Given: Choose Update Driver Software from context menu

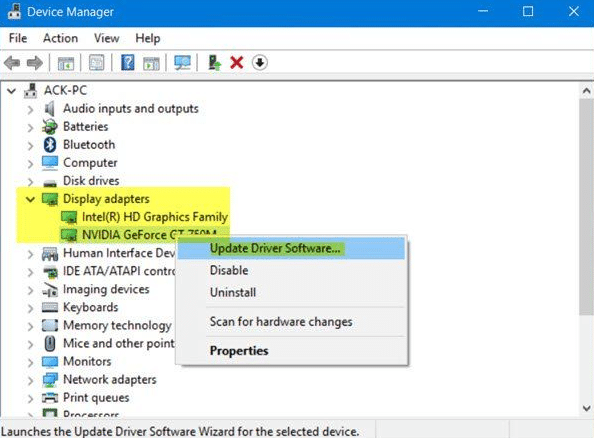Looking at the screenshot, I should pos(291,249).
